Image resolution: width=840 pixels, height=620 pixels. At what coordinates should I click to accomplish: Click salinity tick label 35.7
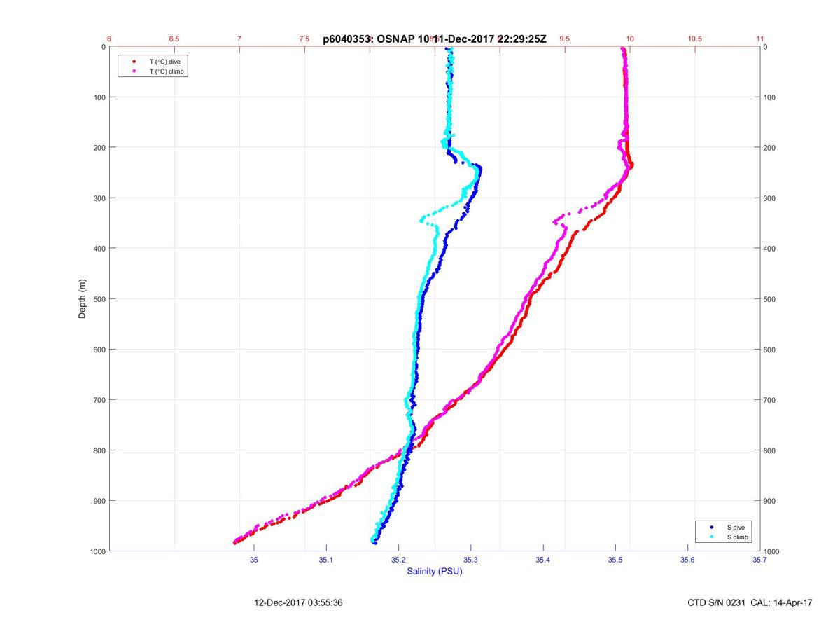(x=760, y=560)
